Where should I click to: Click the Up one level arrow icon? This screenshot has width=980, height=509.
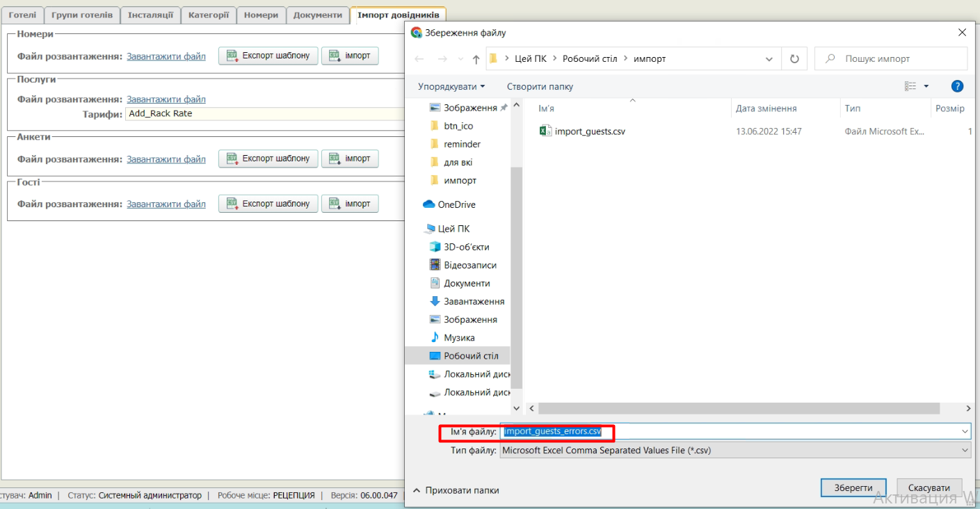476,59
